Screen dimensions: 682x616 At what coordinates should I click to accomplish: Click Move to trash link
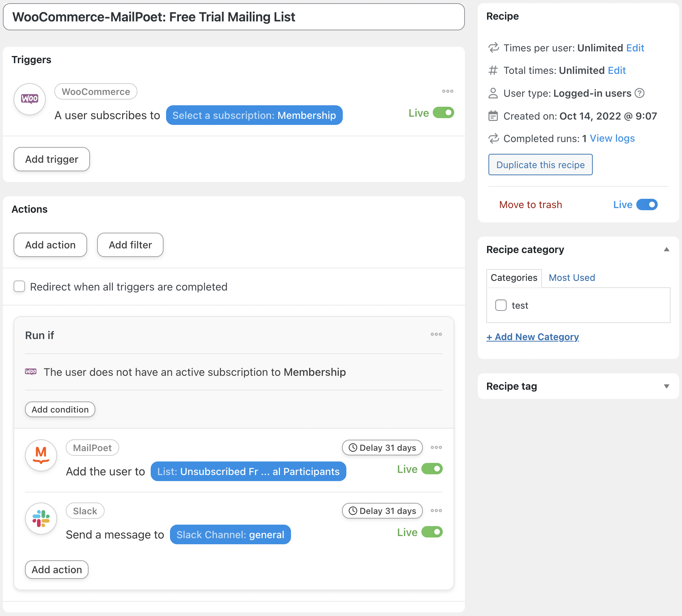coord(531,205)
